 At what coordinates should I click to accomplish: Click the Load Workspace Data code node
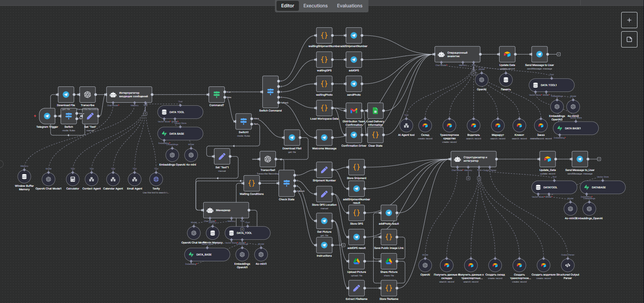pos(324,108)
